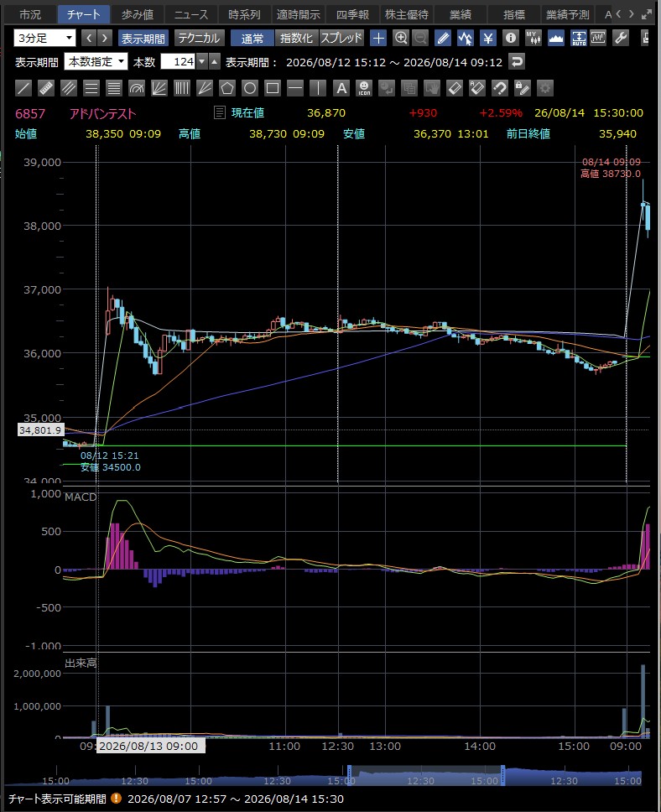Select スプレッド chart mode
Screen dimensions: 661x812
pos(341,38)
